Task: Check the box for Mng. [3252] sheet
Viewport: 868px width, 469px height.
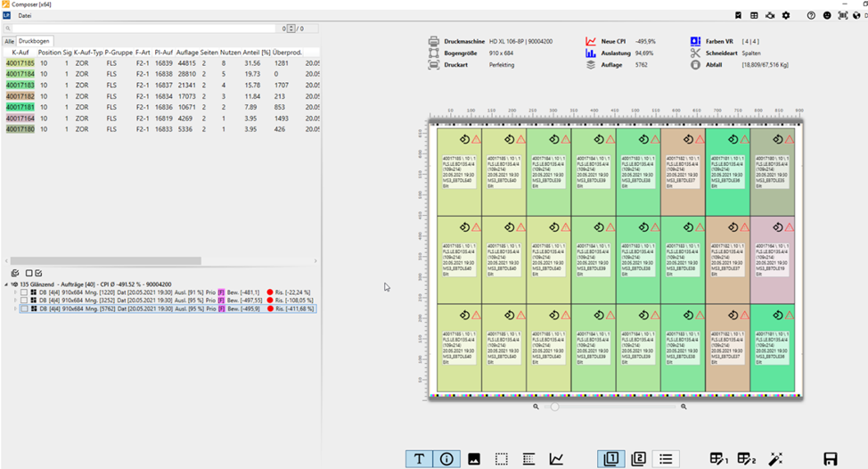Action: click(23, 300)
